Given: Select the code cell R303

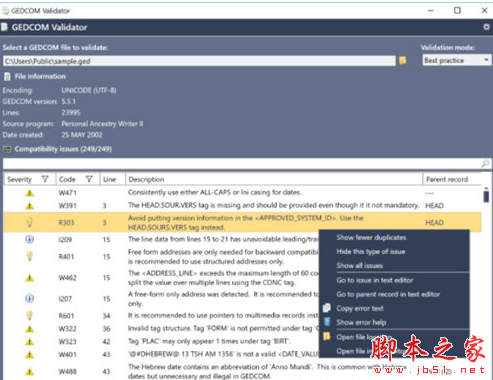Looking at the screenshot, I should pyautogui.click(x=66, y=222).
